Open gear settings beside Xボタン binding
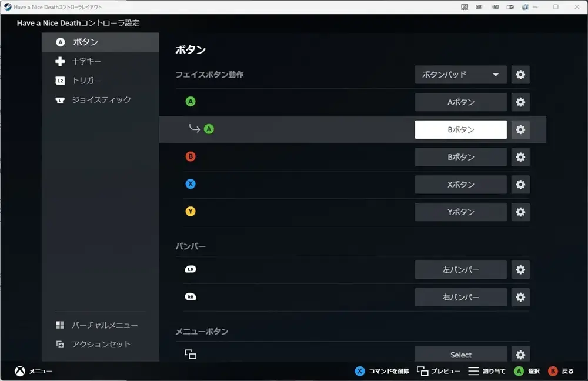Image resolution: width=588 pixels, height=381 pixels. point(520,185)
